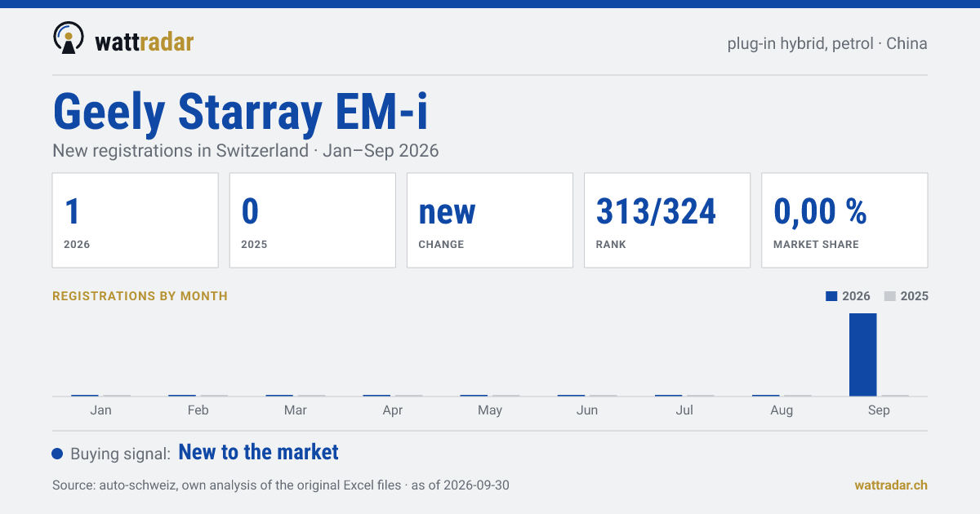Click the 2025 registrations card showing 0
This screenshot has height=514, width=980.
[x=313, y=220]
